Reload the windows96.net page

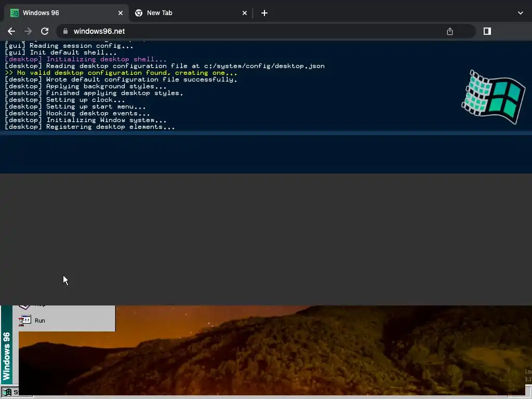click(45, 31)
